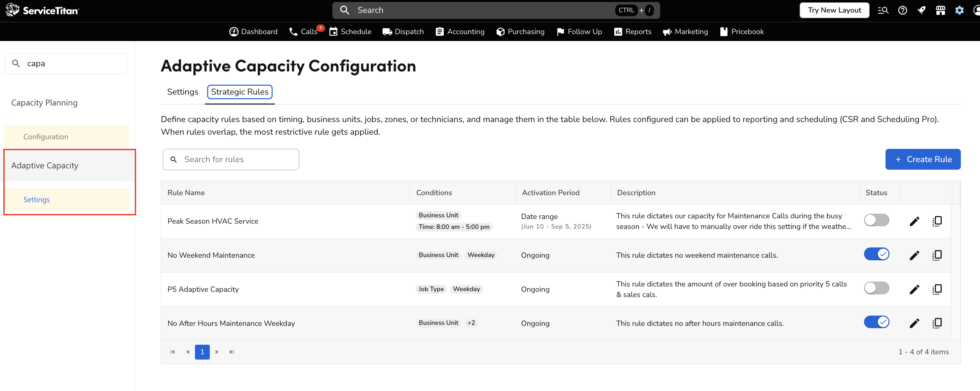Go to next page arrow in pagination

[217, 352]
